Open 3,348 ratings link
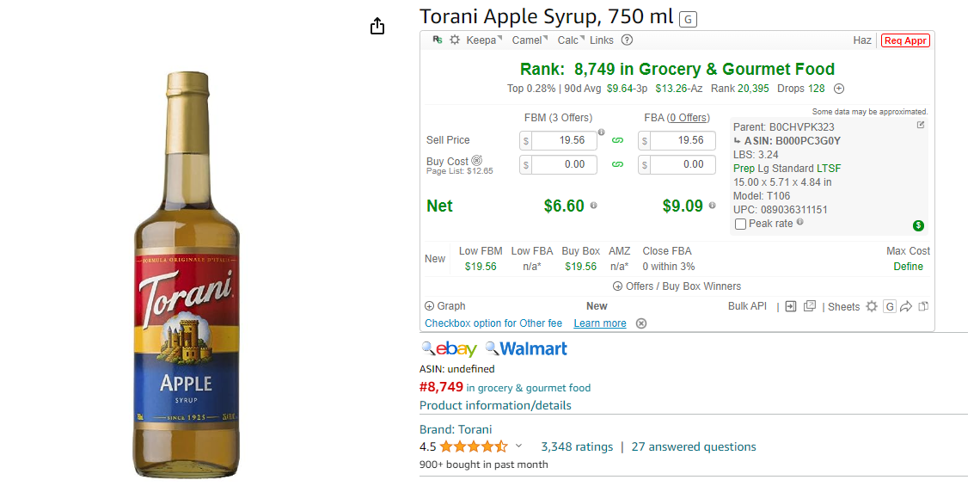980x486 pixels. click(x=577, y=446)
